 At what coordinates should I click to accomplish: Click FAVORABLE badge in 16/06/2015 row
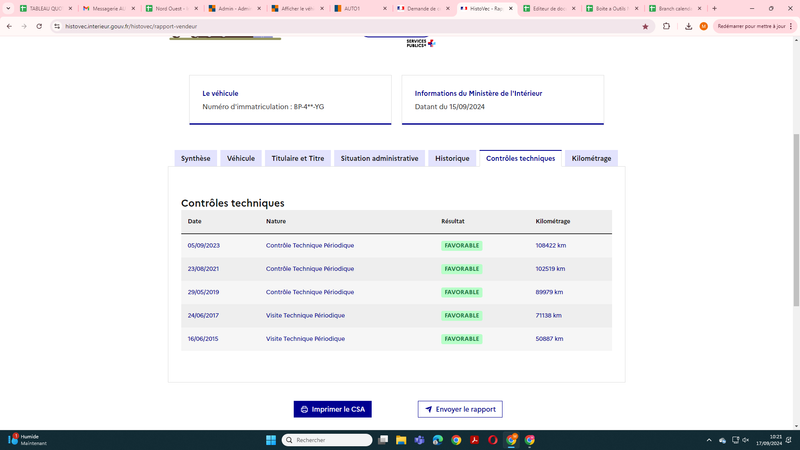coord(462,339)
